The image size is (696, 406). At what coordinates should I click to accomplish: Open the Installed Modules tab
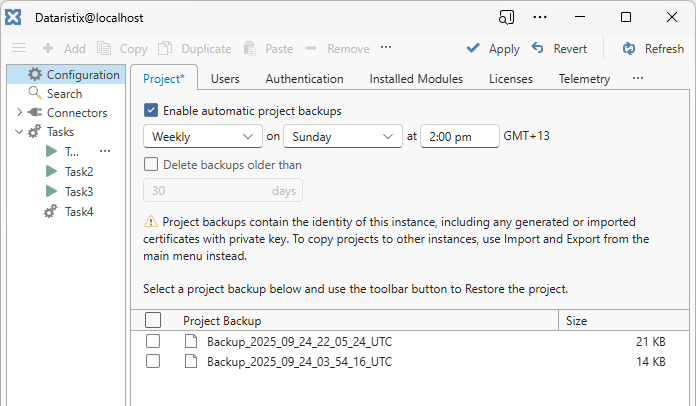point(416,79)
